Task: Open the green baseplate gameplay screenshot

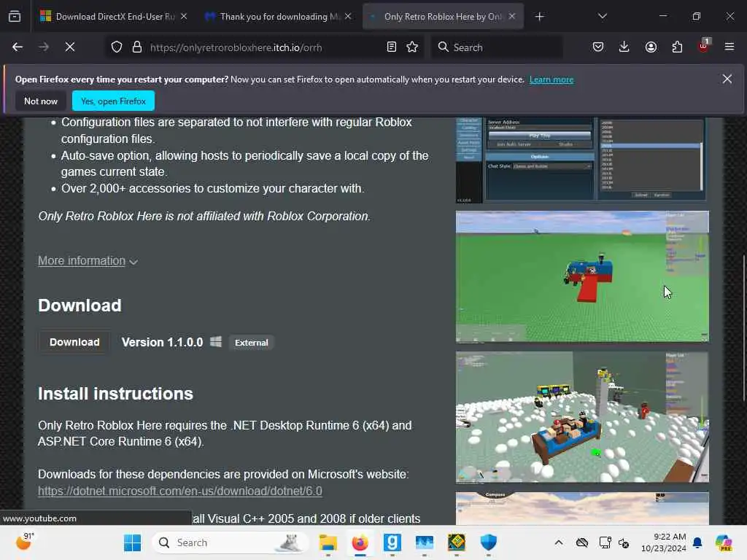Action: tap(582, 276)
